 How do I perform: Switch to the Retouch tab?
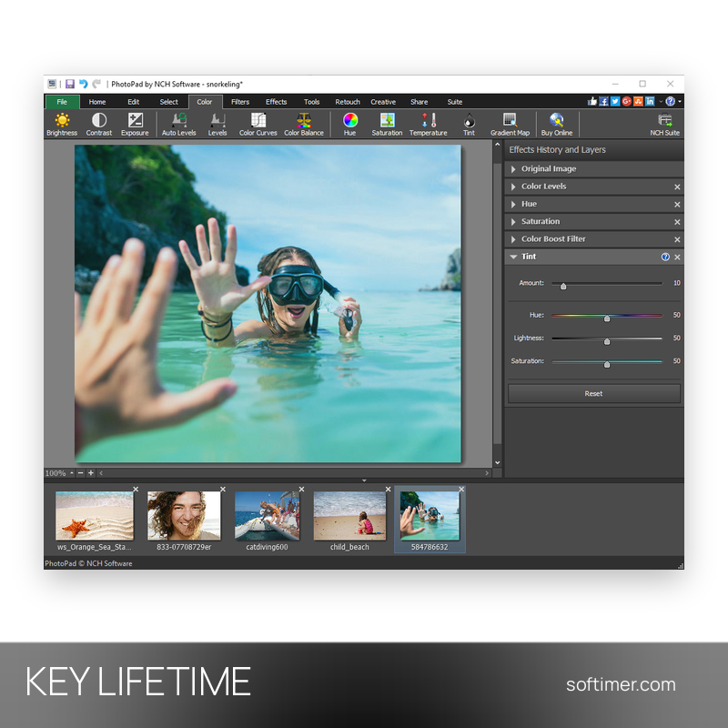click(348, 102)
